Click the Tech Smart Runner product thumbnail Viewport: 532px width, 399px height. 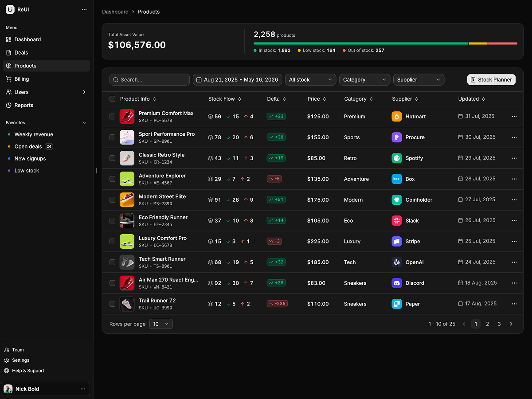pyautogui.click(x=127, y=262)
